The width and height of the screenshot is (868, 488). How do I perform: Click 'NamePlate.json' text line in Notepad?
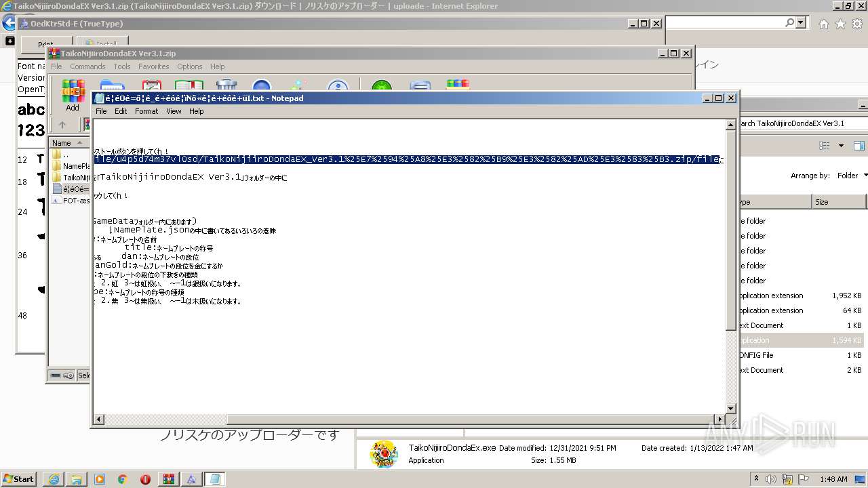[x=193, y=230]
